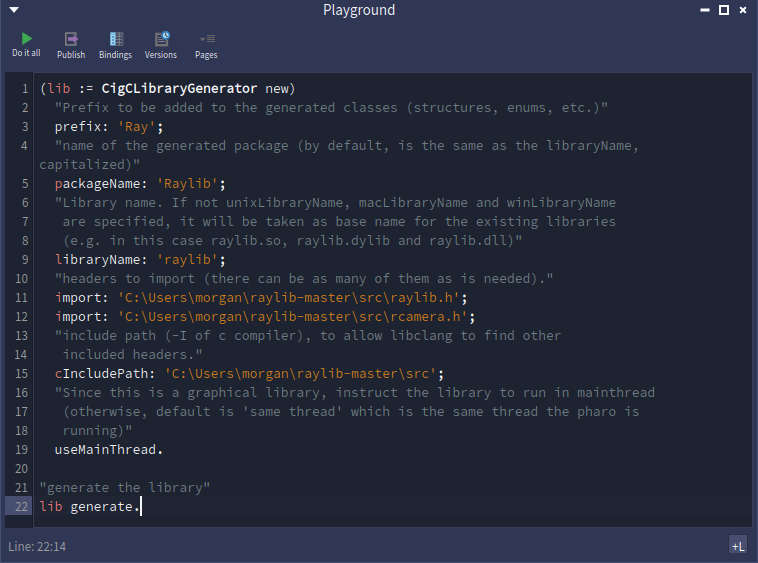Run the code with Do it all
Image resolution: width=758 pixels, height=563 pixels.
[x=26, y=45]
